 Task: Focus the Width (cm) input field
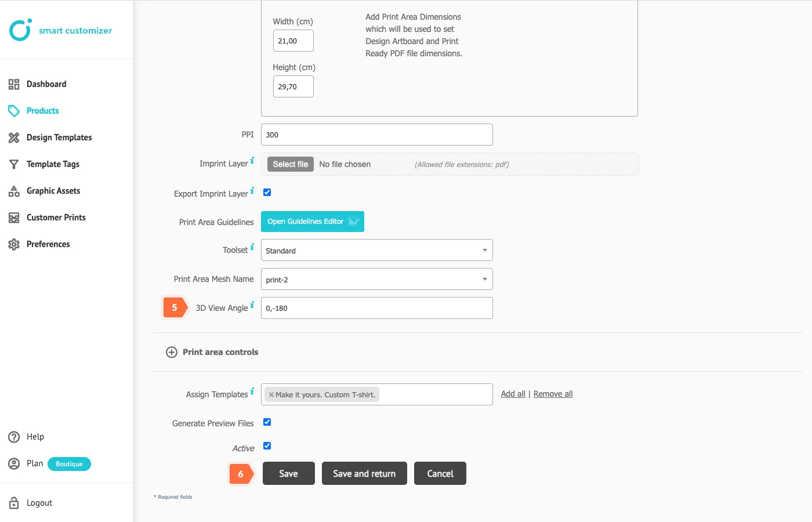pos(293,41)
